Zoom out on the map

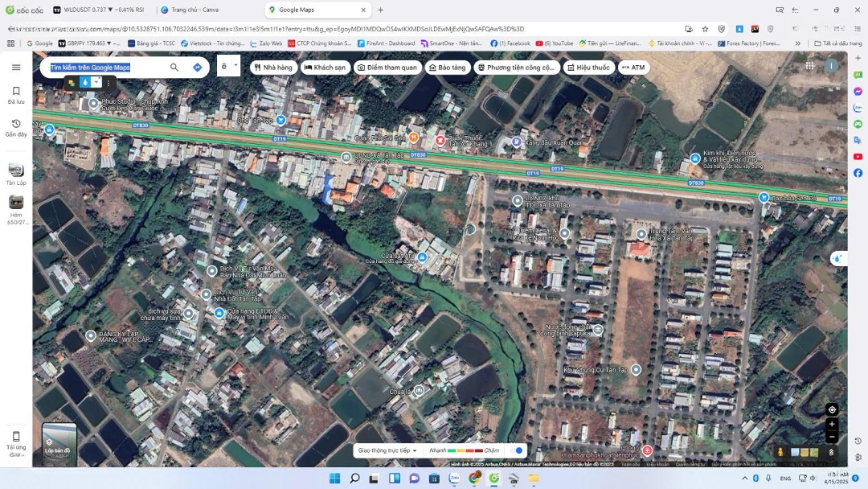point(832,437)
